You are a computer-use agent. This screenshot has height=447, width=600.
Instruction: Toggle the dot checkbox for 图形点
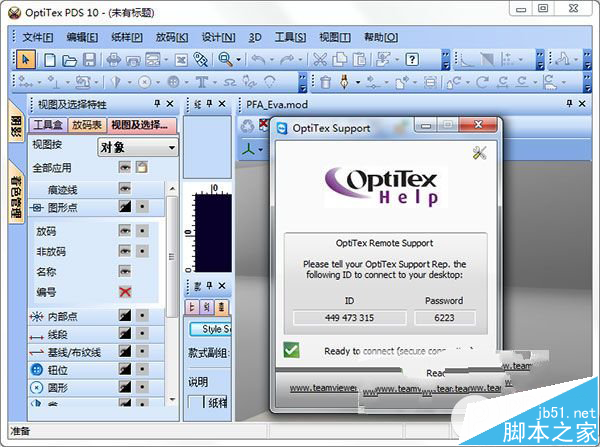142,207
